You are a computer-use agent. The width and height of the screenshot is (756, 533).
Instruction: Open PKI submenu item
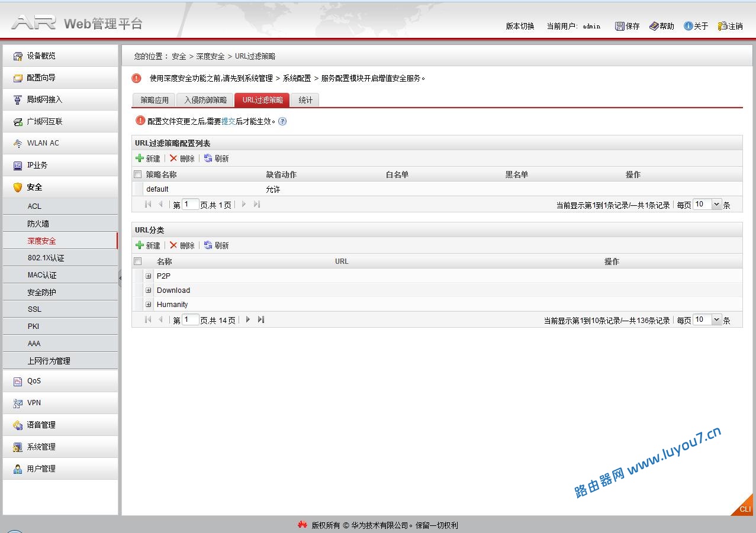60,327
